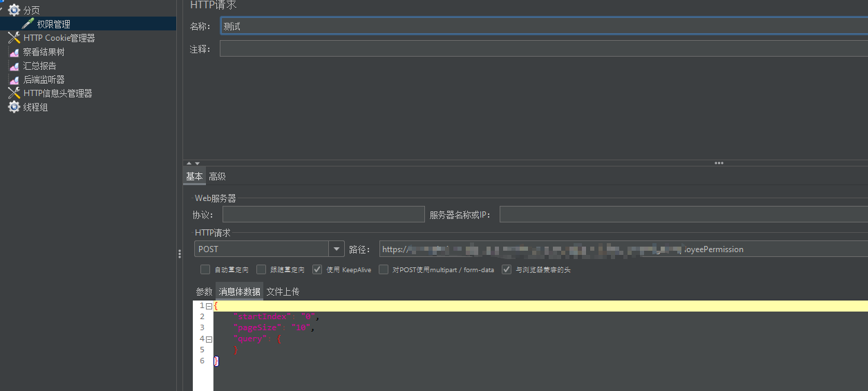Viewport: 868px width, 391px height.
Task: Toggle the 使用 KeepAlive checkbox
Action: pos(317,269)
